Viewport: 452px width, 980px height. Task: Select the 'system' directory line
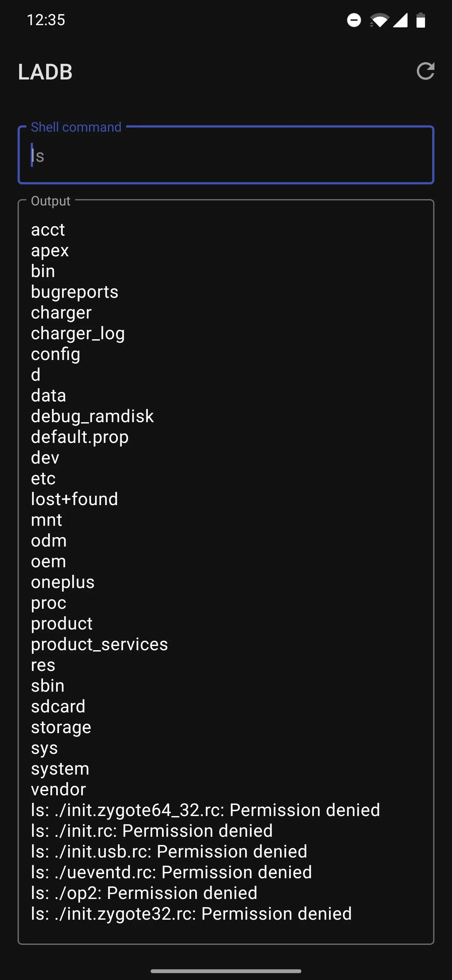[60, 768]
